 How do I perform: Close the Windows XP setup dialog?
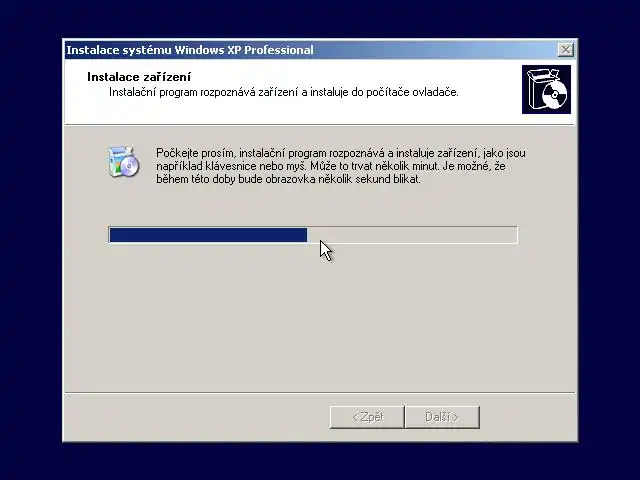565,50
